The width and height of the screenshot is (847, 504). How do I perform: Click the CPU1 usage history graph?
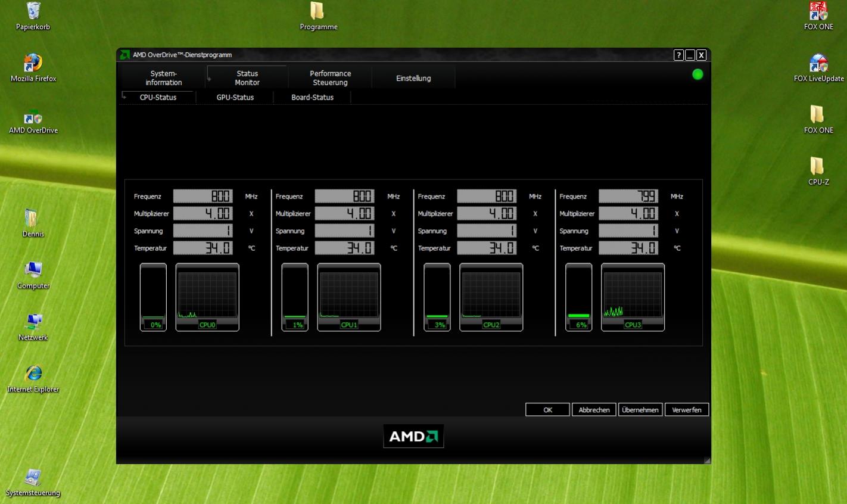pyautogui.click(x=349, y=297)
